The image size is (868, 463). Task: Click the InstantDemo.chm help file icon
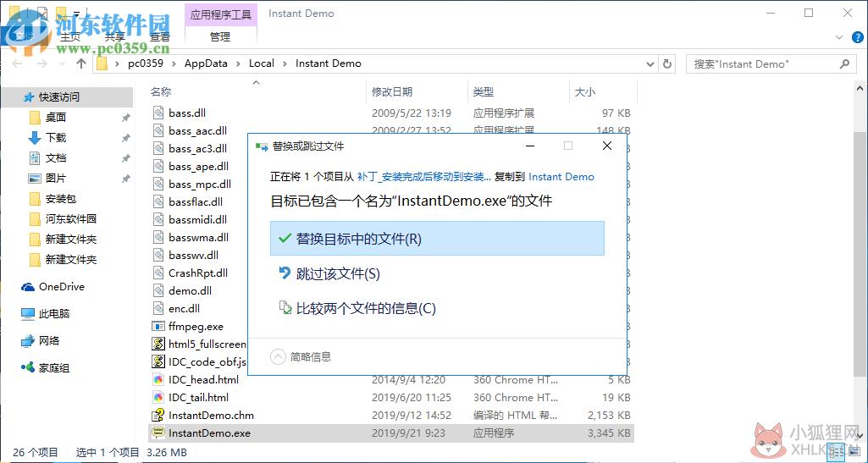click(x=158, y=415)
